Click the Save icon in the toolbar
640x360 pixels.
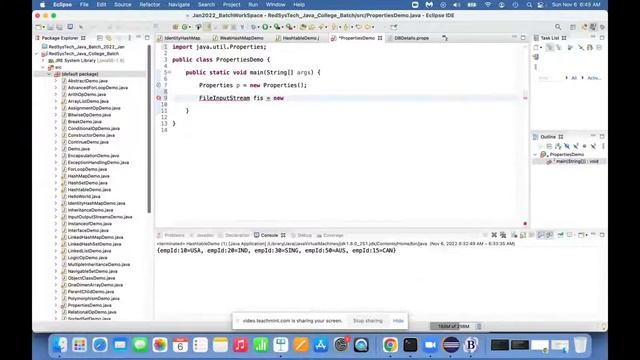51,27
